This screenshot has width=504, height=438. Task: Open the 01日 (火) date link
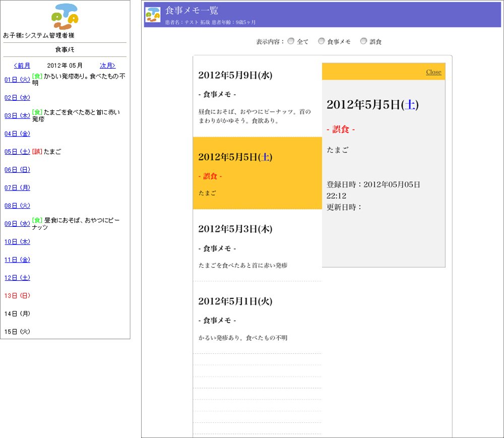click(17, 79)
